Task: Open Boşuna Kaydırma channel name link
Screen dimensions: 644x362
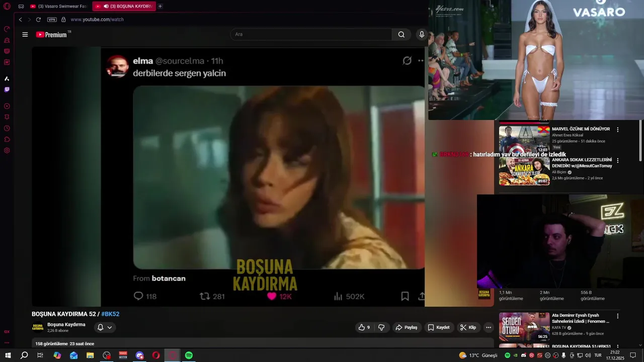Action: tap(66, 325)
